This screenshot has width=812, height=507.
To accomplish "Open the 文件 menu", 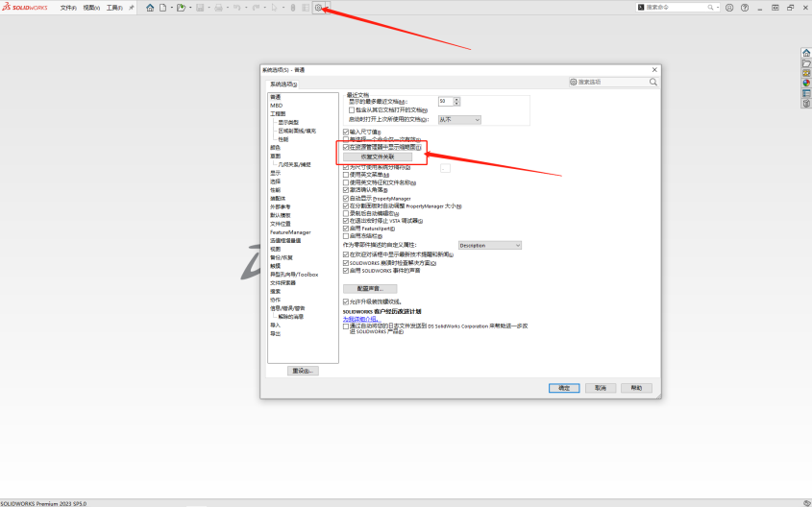I will [x=68, y=8].
